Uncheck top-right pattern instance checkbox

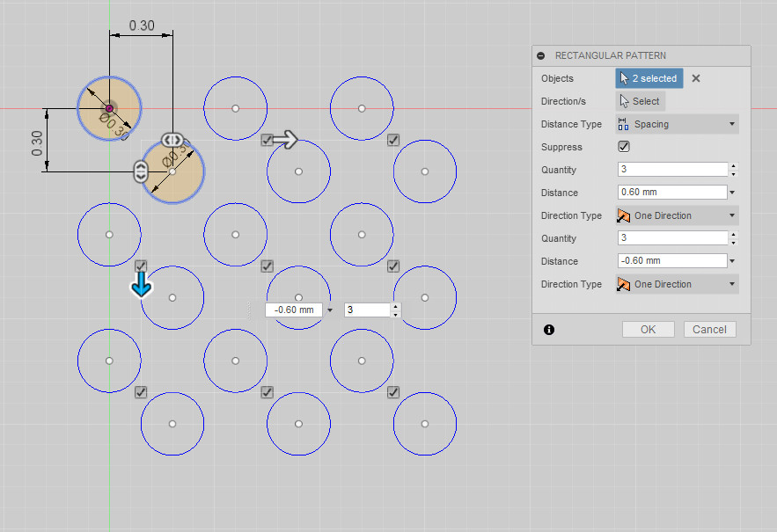[393, 140]
